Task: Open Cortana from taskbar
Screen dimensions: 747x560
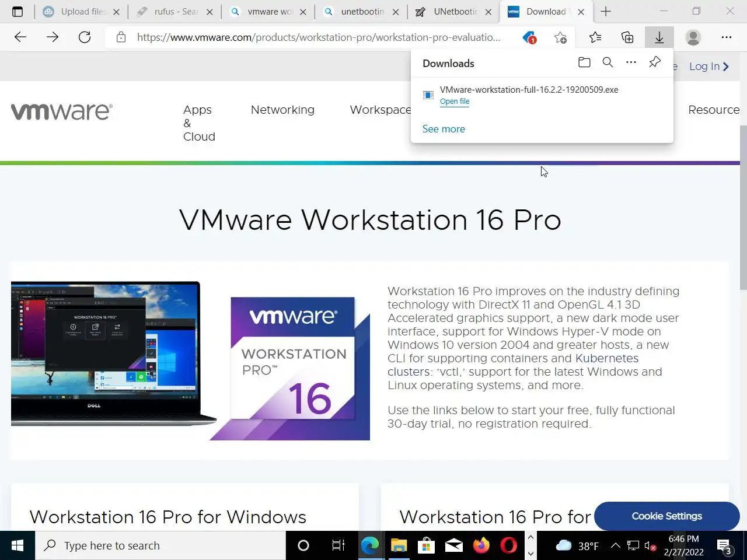Action: (303, 545)
